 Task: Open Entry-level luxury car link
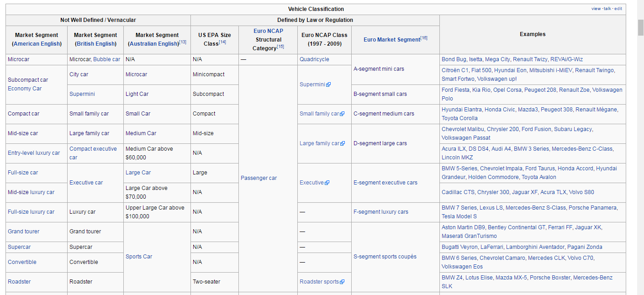(34, 153)
